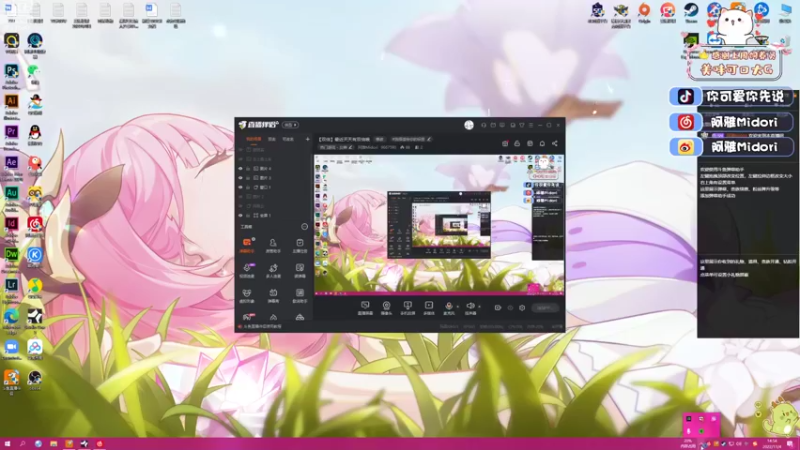Open the notification bell icon in app header

[542, 143]
